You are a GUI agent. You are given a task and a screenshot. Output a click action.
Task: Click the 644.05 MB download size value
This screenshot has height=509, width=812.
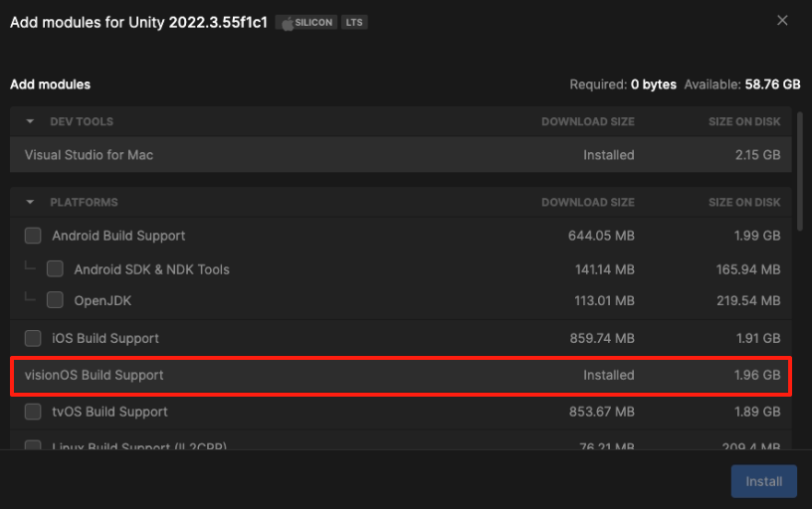click(601, 236)
